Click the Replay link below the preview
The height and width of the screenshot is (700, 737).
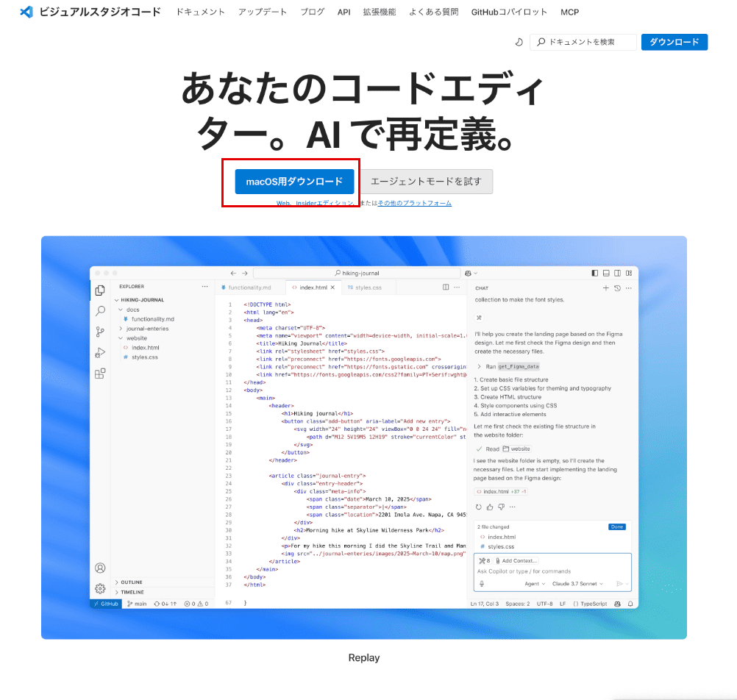point(364,657)
